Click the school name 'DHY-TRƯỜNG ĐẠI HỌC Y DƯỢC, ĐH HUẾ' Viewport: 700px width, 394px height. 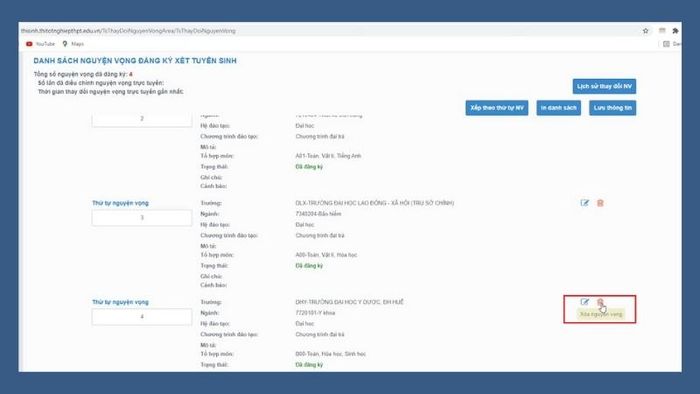click(x=349, y=302)
